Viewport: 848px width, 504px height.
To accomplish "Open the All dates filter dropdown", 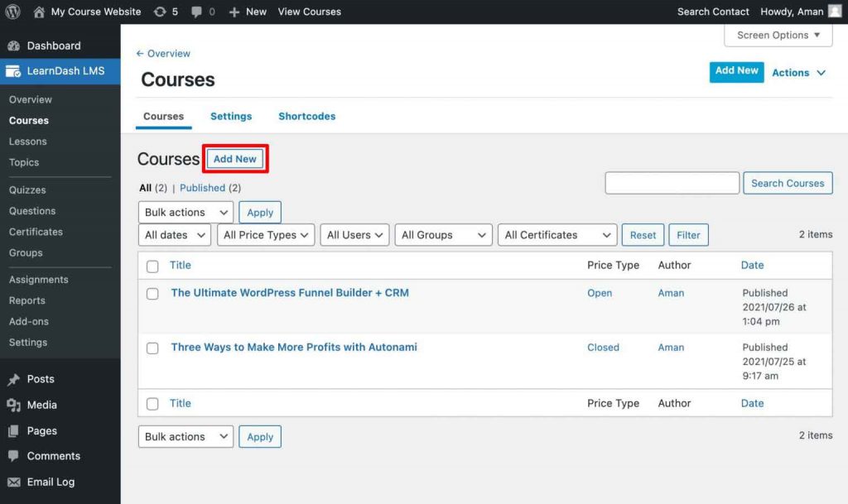I will tap(174, 235).
